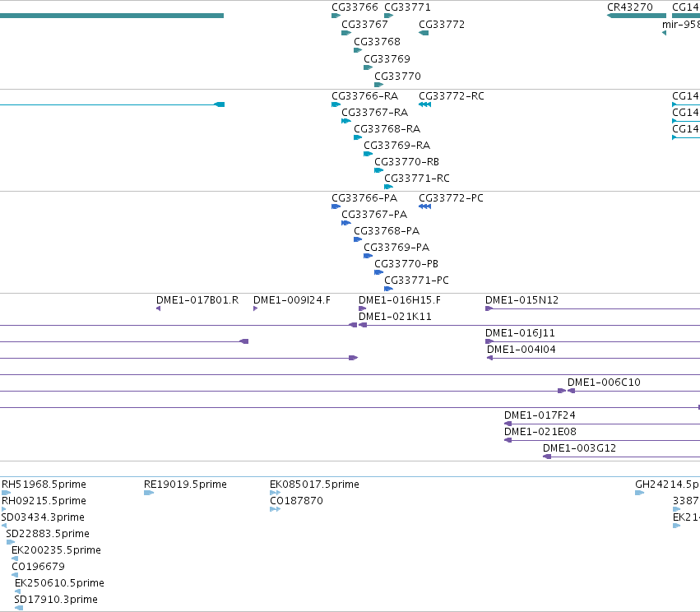The image size is (700, 612).
Task: Select the CG33772 gene label
Action: (442, 25)
